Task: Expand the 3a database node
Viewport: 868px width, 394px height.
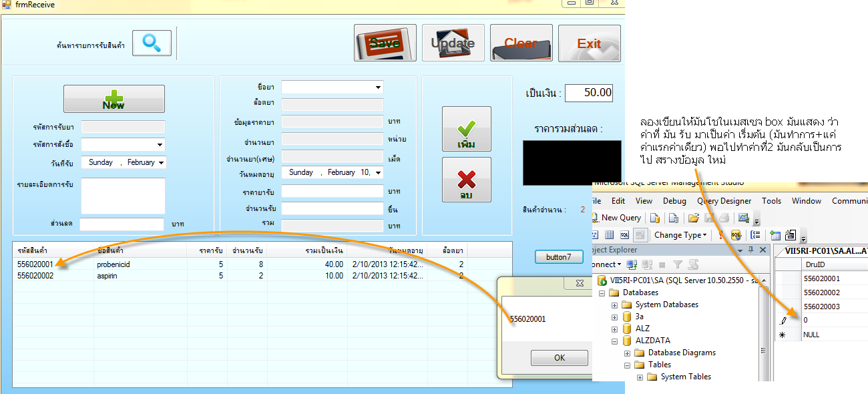Action: pos(615,317)
